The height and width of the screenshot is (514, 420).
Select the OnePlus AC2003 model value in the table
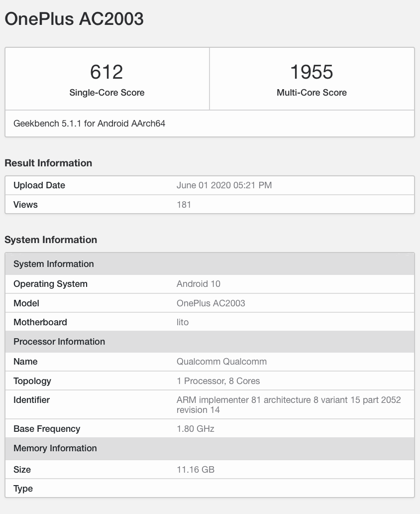point(210,303)
